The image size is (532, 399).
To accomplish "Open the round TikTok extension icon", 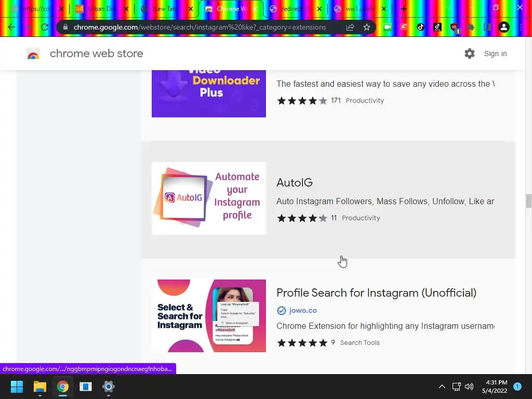I will [421, 27].
